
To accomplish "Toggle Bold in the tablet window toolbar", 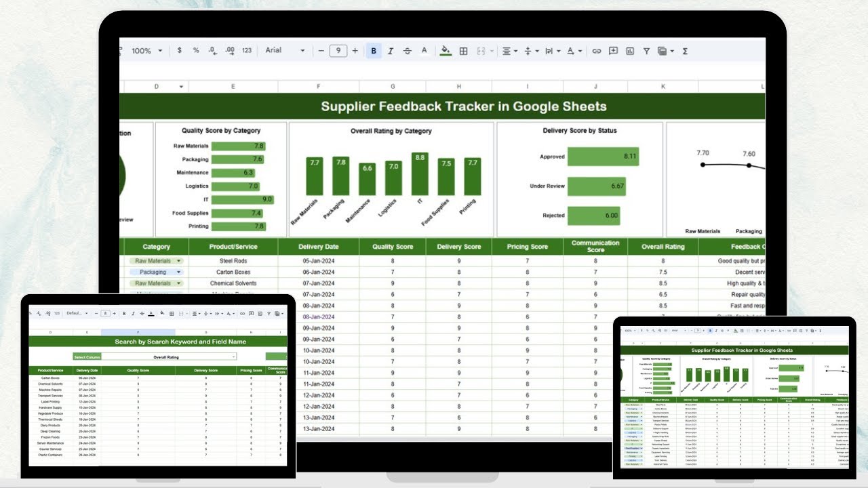I will [x=710, y=331].
